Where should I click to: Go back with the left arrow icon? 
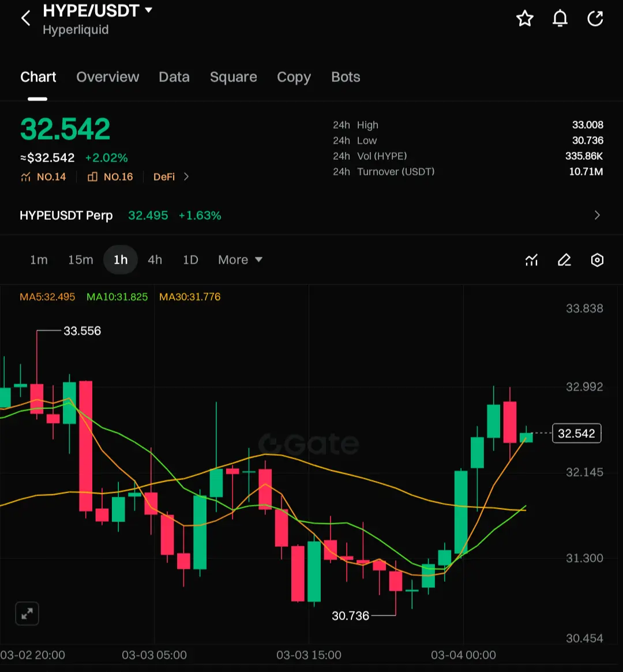click(26, 18)
